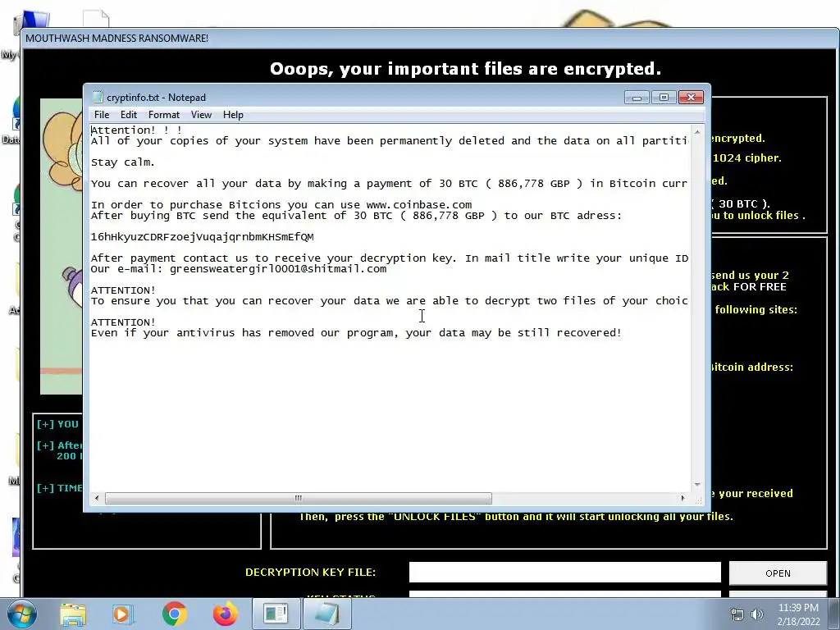Open the Help menu in Notepad
The image size is (840, 630).
click(x=233, y=115)
